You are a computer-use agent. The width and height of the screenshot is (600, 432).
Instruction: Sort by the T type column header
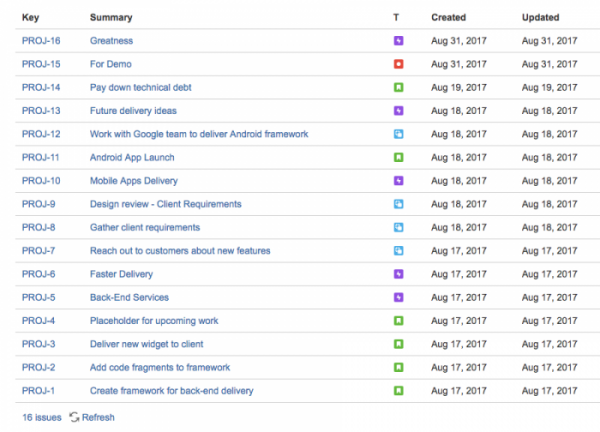click(396, 18)
